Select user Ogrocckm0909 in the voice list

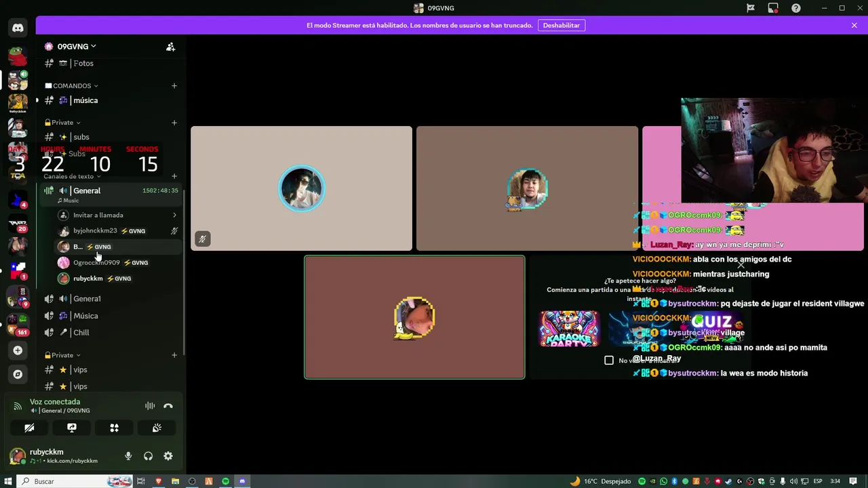pos(119,263)
